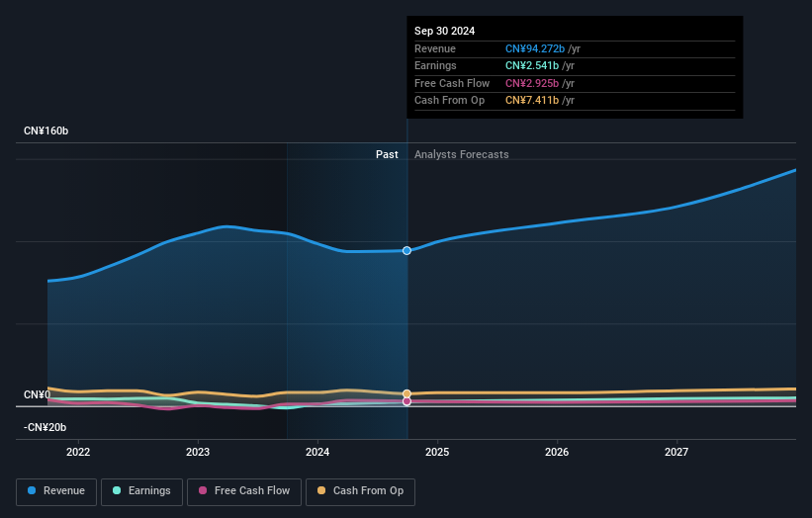The height and width of the screenshot is (518, 812).
Task: Click the Cash From Op label in tooltip
Action: (x=449, y=101)
